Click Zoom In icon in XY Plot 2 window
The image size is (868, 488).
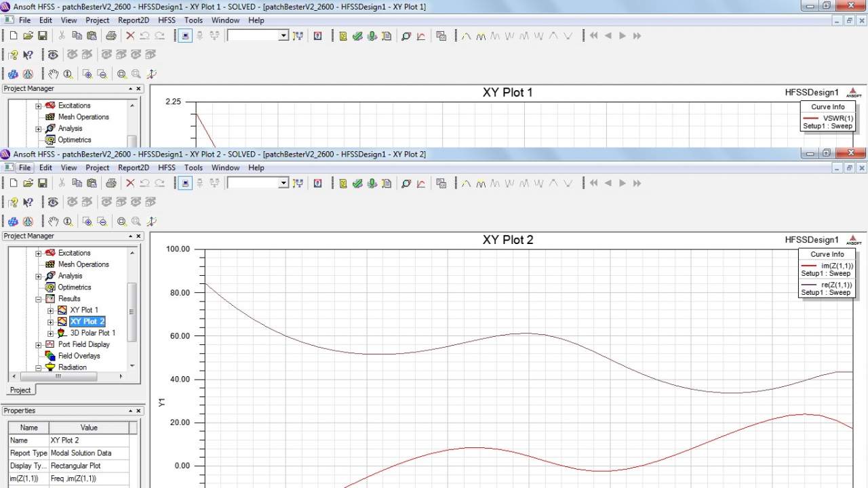(87, 221)
